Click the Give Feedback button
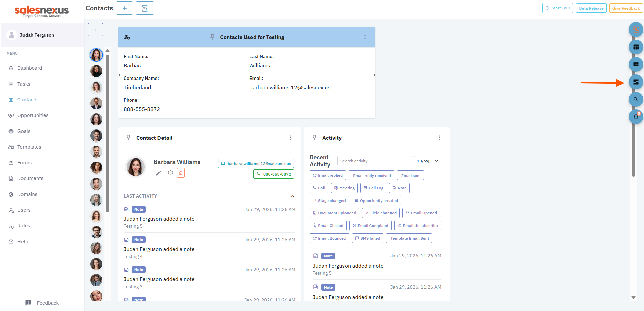The image size is (644, 311). click(x=626, y=8)
